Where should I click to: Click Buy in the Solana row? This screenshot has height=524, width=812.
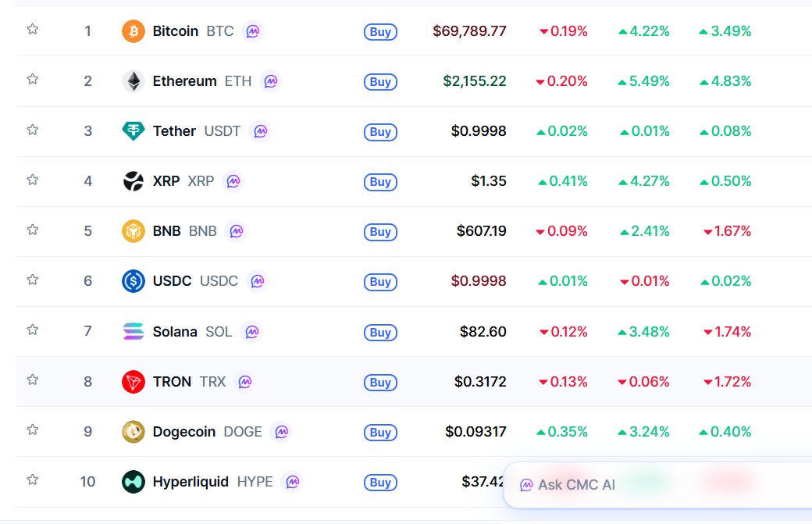point(380,333)
